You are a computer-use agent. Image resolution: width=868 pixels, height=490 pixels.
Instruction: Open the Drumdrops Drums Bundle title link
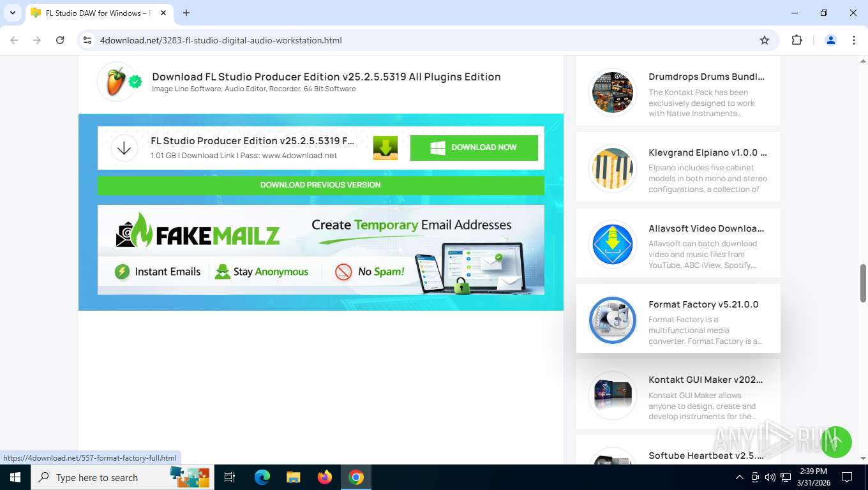[x=707, y=77]
